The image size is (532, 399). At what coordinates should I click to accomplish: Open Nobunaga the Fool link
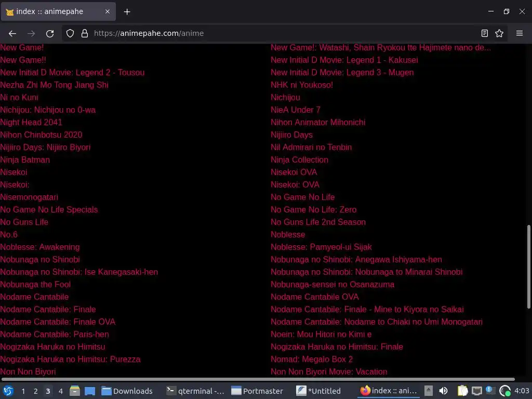tap(35, 284)
